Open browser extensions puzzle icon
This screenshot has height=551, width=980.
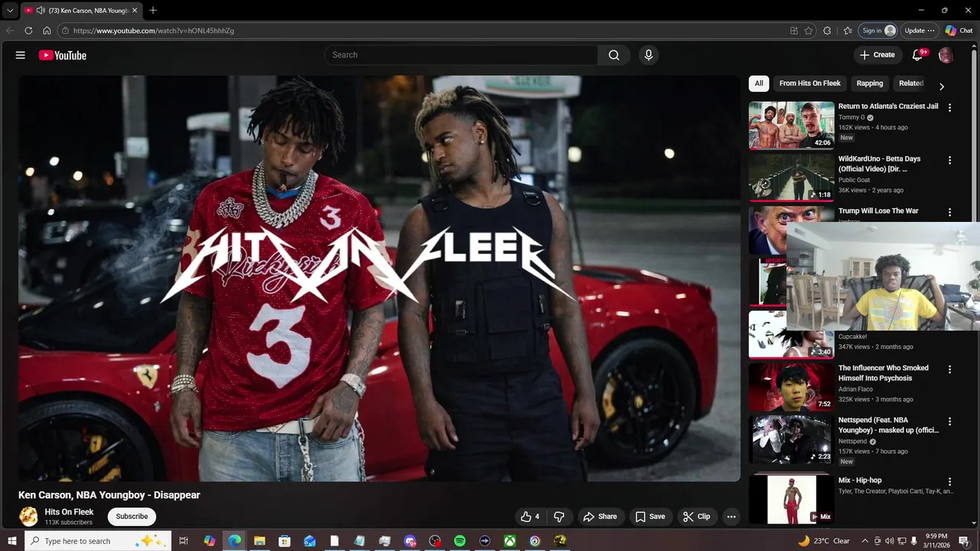(827, 31)
